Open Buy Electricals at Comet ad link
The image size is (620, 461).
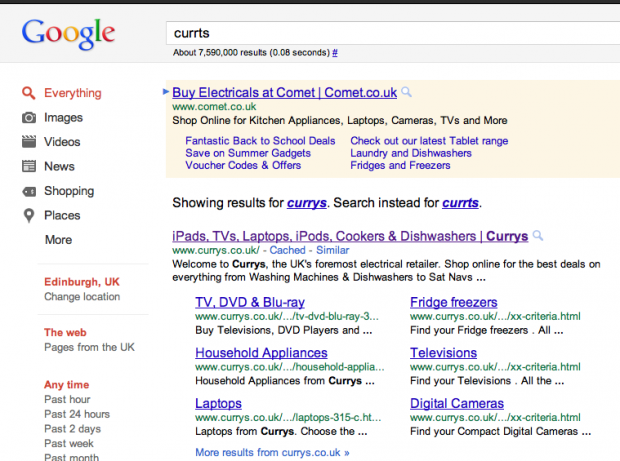tap(284, 93)
